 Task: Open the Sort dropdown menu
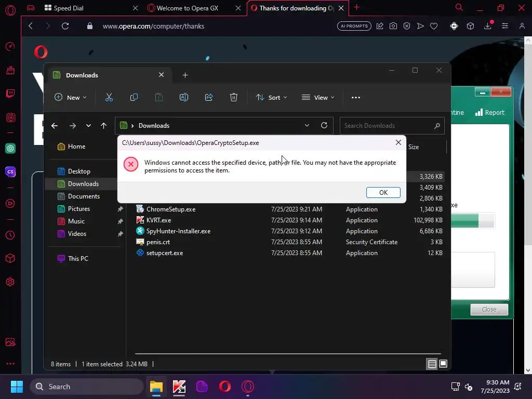tap(271, 97)
